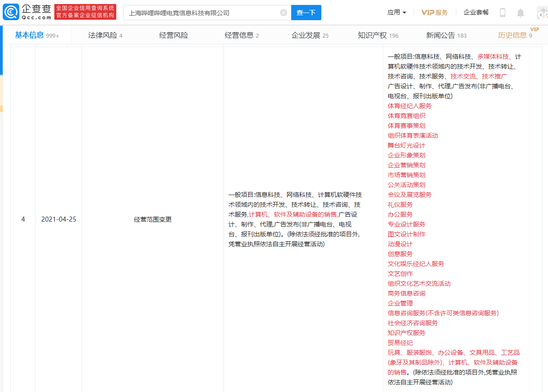Switch to the 法律风险 tab
548x392 pixels.
[105, 35]
